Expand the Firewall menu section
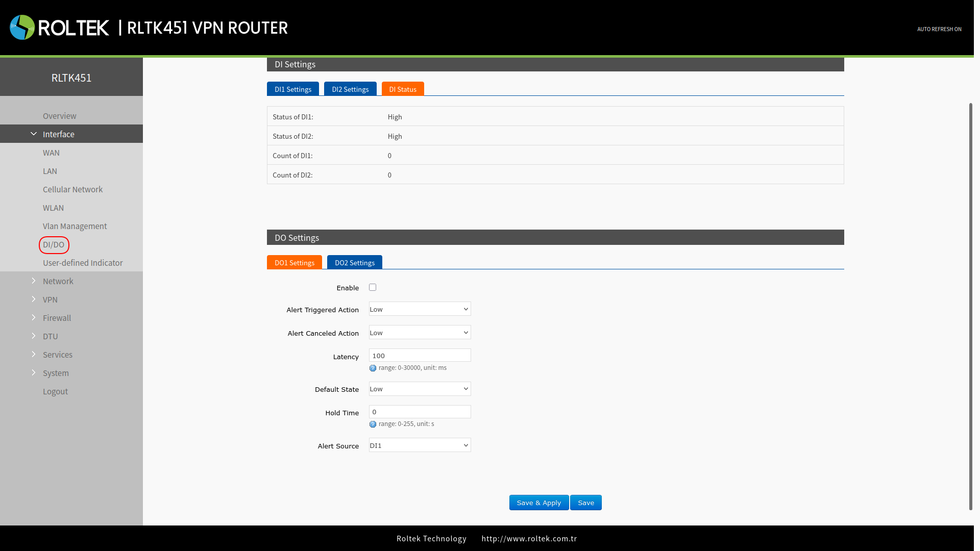The height and width of the screenshot is (551, 980). pyautogui.click(x=57, y=318)
